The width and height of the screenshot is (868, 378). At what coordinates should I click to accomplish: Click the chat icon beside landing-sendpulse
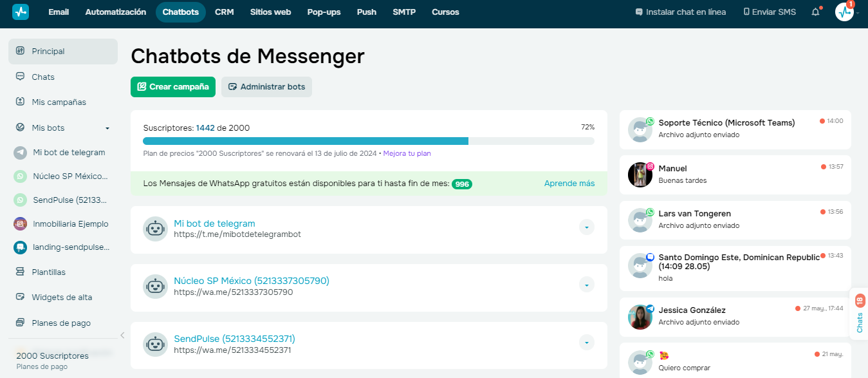click(x=21, y=247)
